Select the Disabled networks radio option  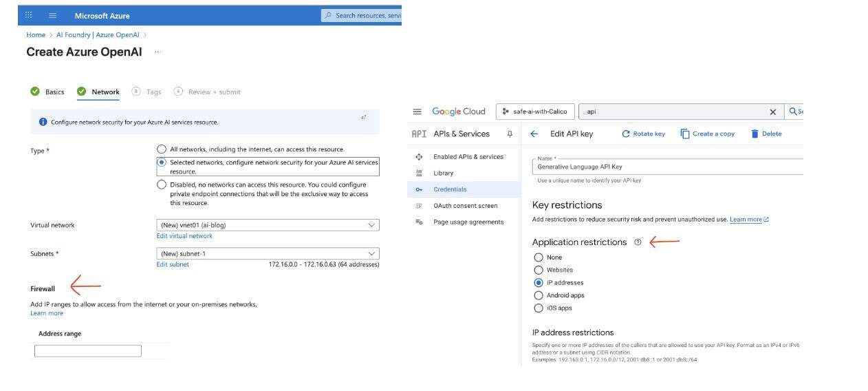pyautogui.click(x=162, y=184)
